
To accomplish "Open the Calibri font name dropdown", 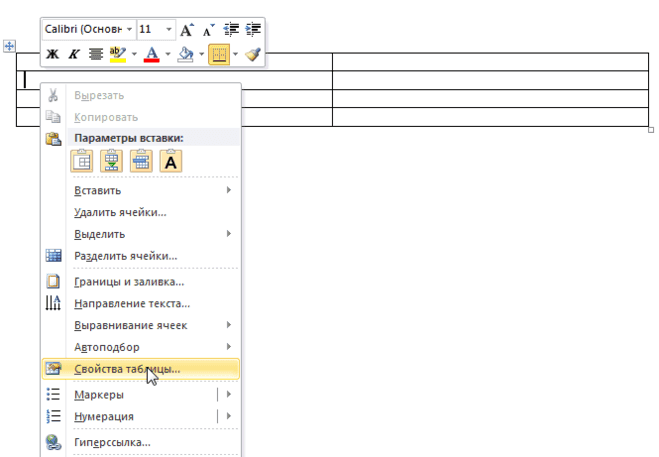I will click(x=88, y=31).
